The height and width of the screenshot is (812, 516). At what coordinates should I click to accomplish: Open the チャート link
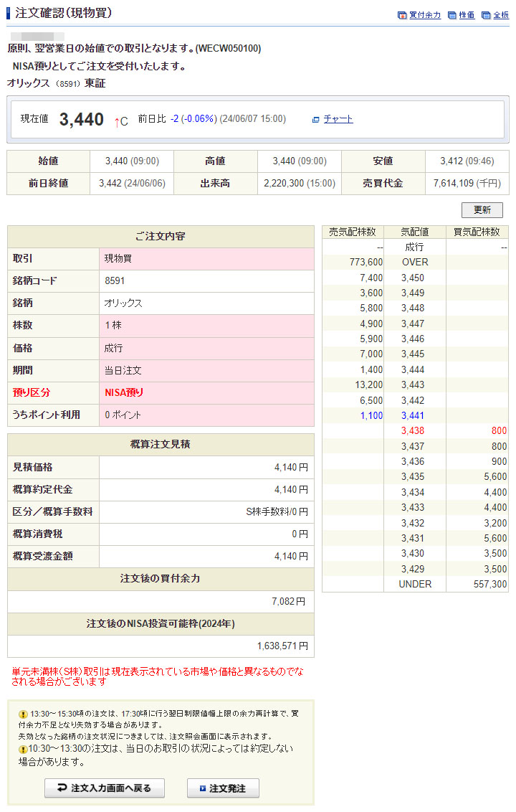pos(338,120)
